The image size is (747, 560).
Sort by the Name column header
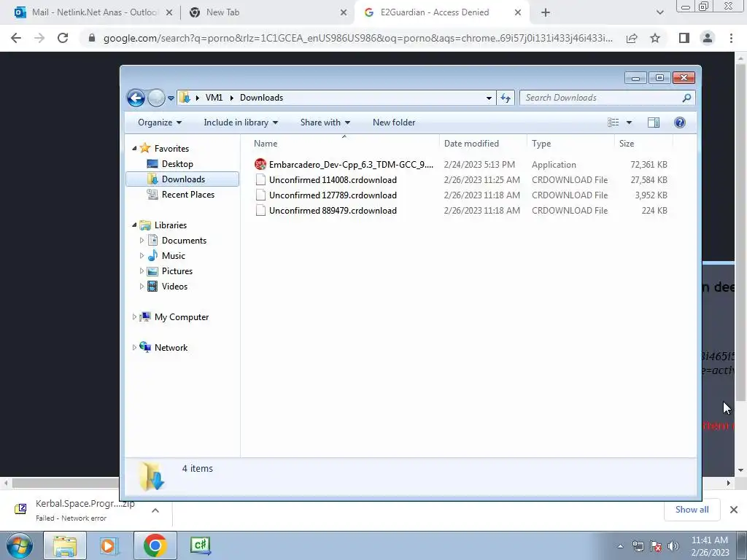click(x=341, y=144)
